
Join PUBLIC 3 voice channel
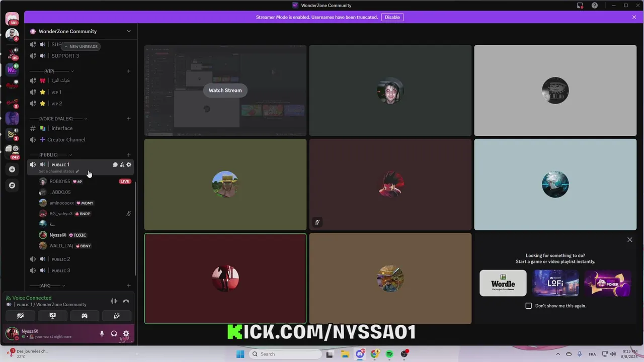[80, 270]
